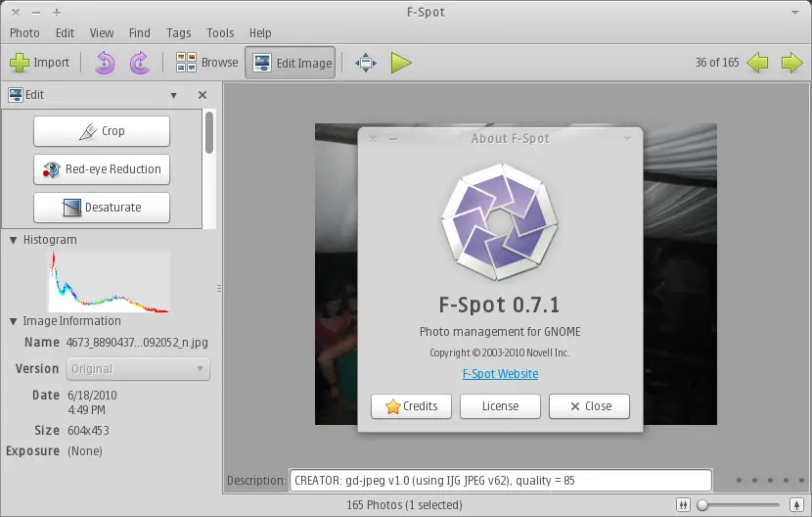Open the Edit menu
Viewport: 812px width, 517px height.
65,33
